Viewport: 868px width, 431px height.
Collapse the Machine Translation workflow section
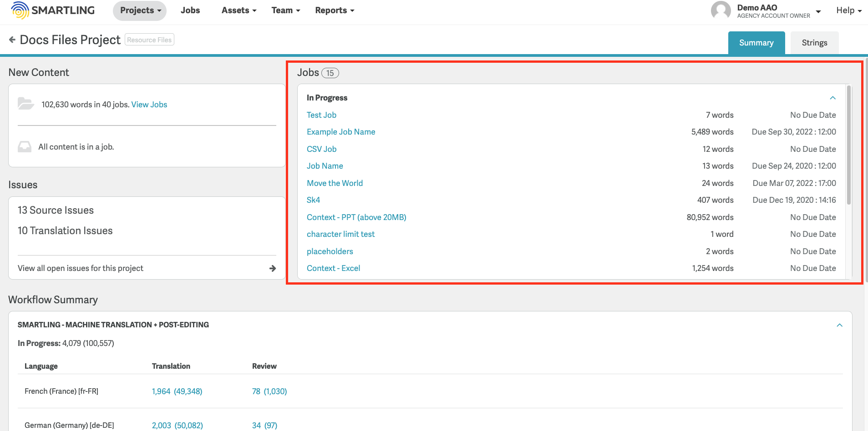839,325
